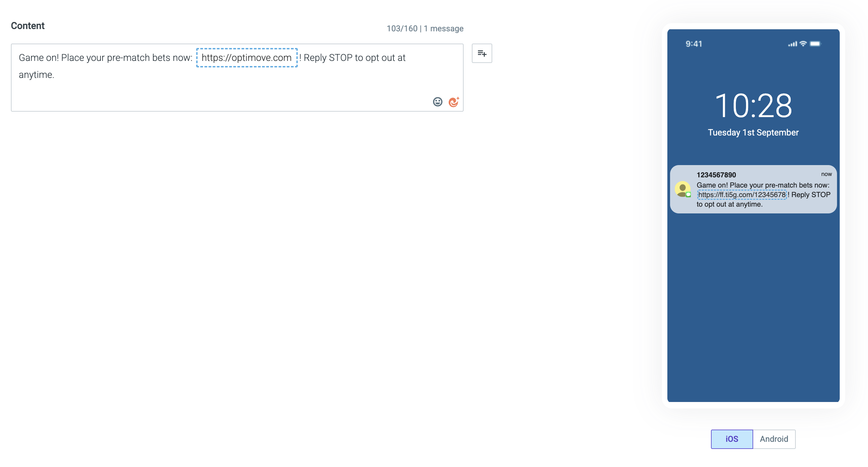
Task: Click the sender avatar in notification preview
Action: tap(683, 189)
